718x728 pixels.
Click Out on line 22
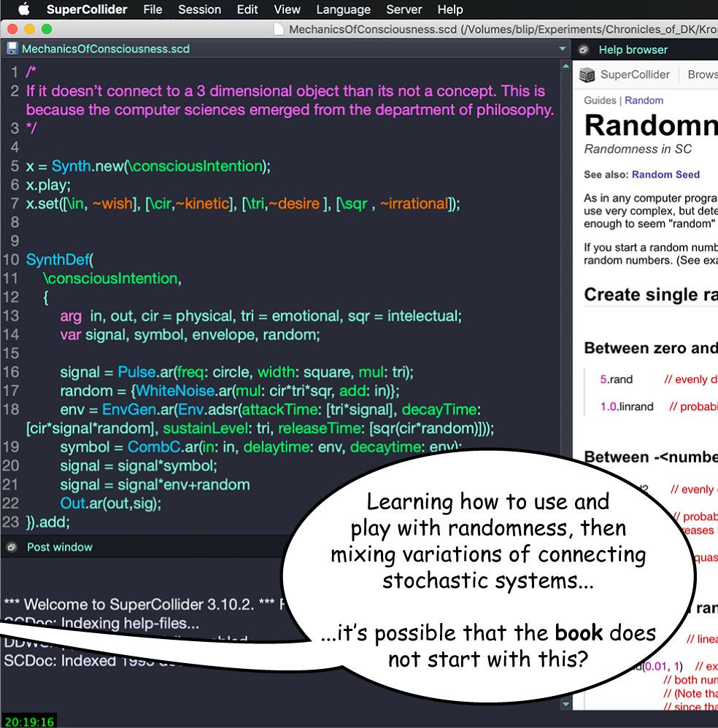click(72, 503)
